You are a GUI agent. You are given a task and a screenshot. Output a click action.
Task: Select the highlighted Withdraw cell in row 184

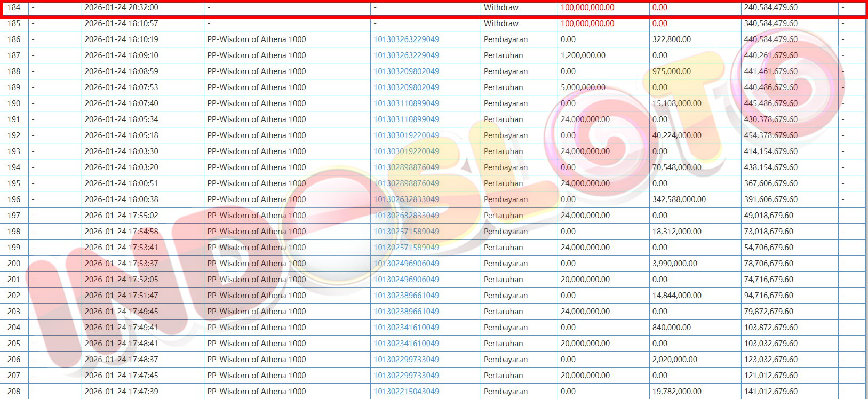(501, 7)
